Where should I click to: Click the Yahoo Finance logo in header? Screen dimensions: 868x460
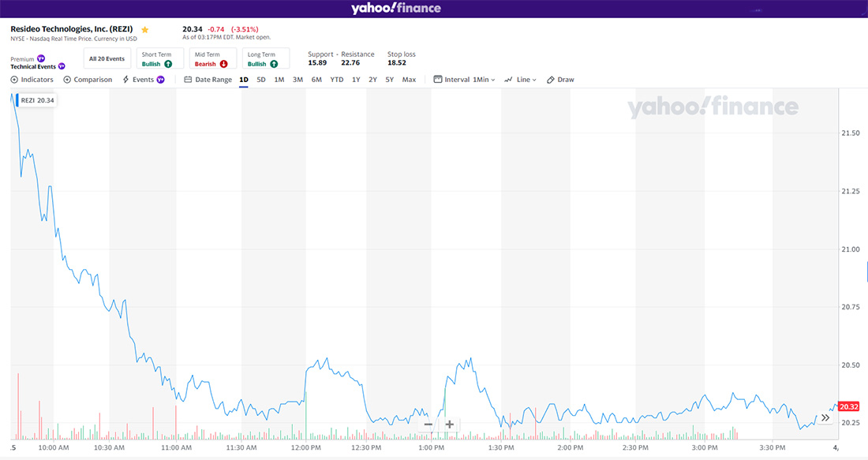tap(396, 9)
